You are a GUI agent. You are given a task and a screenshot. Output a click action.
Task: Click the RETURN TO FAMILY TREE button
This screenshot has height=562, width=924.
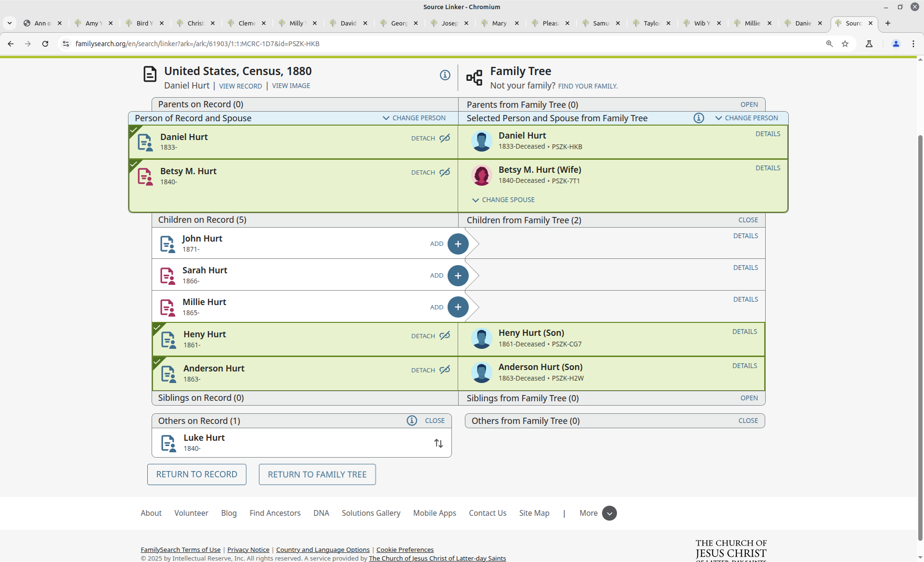(317, 474)
